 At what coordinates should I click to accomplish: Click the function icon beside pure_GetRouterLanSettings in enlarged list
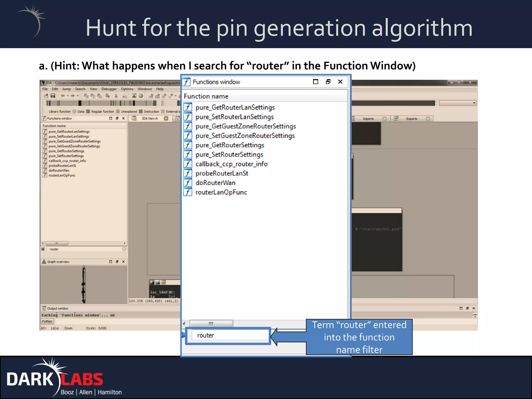[x=188, y=107]
